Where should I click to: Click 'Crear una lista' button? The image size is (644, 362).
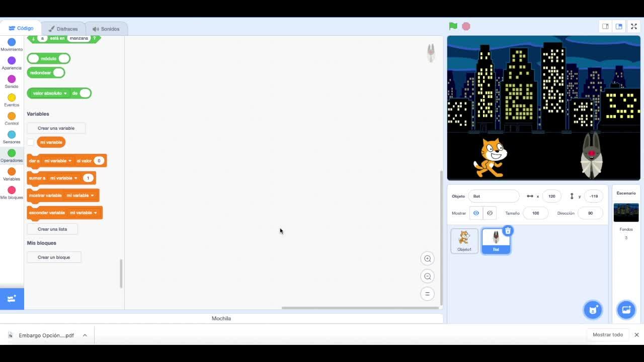[52, 229]
